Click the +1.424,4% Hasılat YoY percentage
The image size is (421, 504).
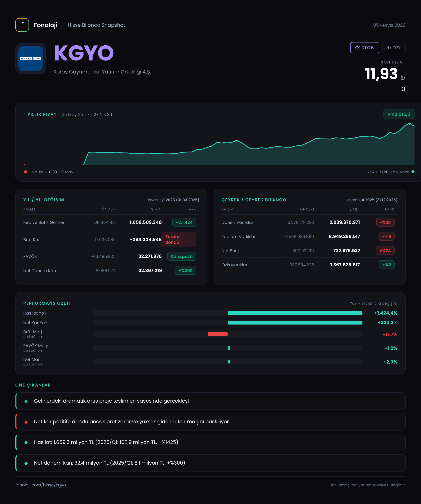click(386, 313)
